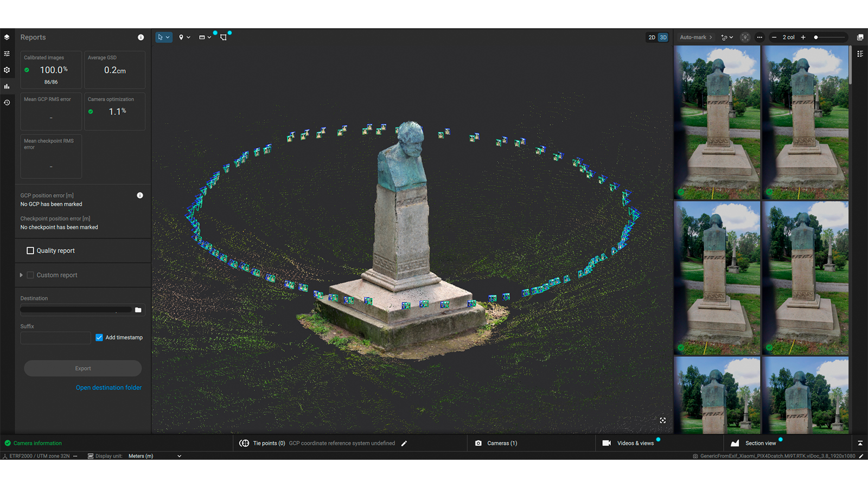Open the layers panel icon in left sidebar

point(7,37)
